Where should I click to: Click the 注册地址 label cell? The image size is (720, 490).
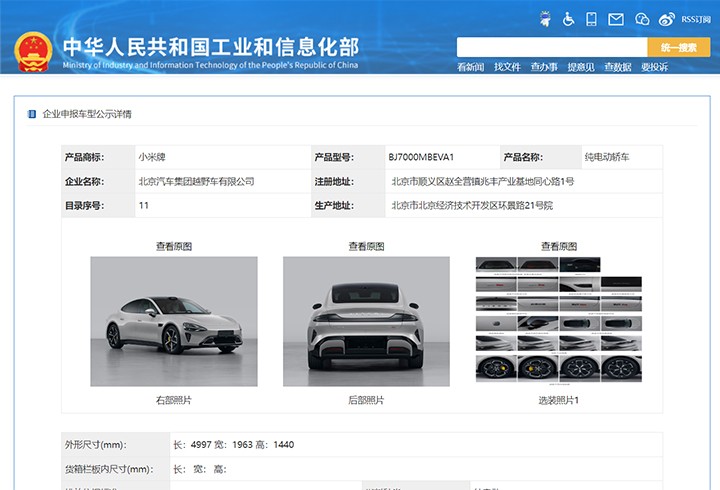pos(348,181)
